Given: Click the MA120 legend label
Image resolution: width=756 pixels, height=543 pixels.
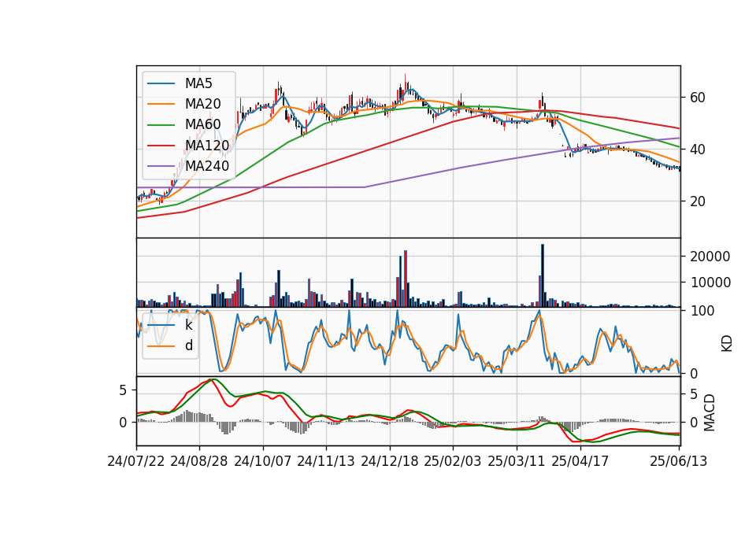Looking at the screenshot, I should [x=207, y=146].
